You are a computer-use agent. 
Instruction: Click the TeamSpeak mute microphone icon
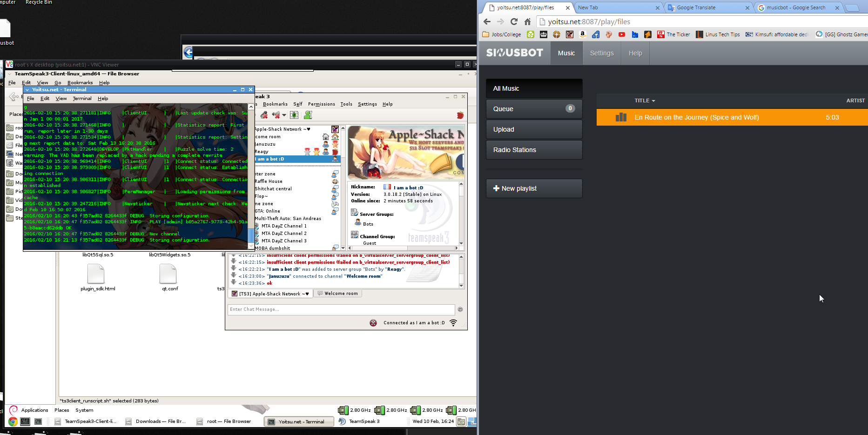(x=264, y=115)
